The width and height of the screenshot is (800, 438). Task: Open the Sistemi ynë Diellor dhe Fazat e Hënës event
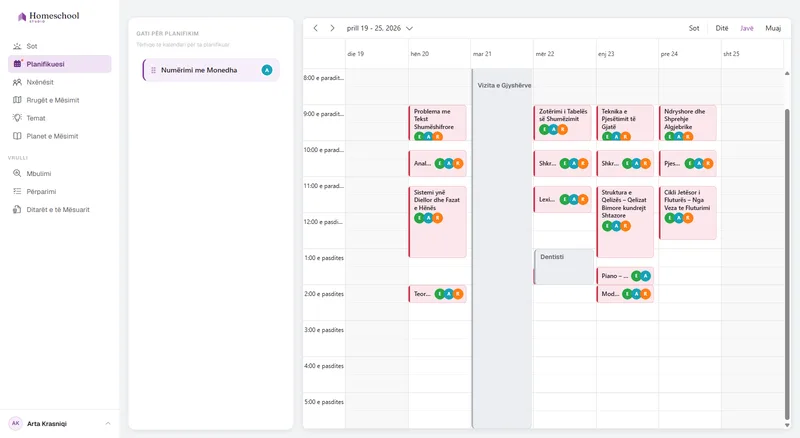click(437, 222)
